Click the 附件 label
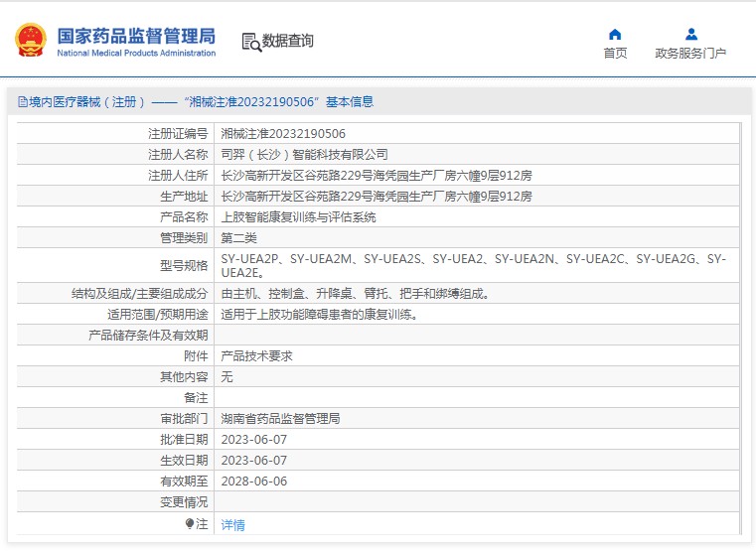The image size is (756, 552). pos(197,356)
